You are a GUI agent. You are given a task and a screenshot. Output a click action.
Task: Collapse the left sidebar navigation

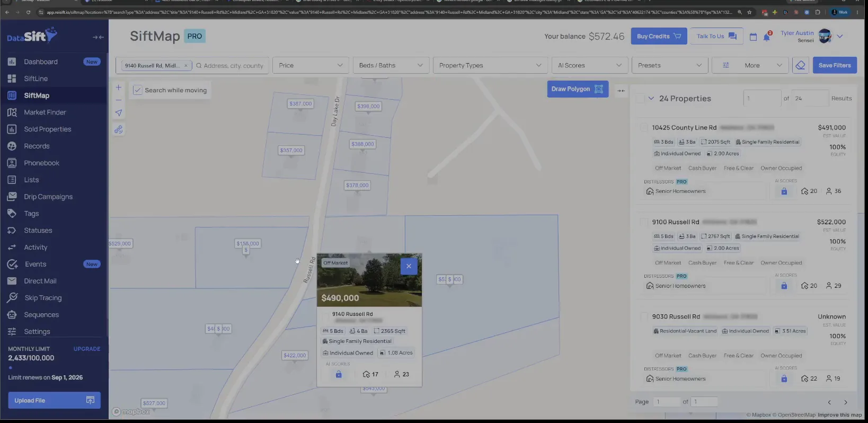point(98,37)
